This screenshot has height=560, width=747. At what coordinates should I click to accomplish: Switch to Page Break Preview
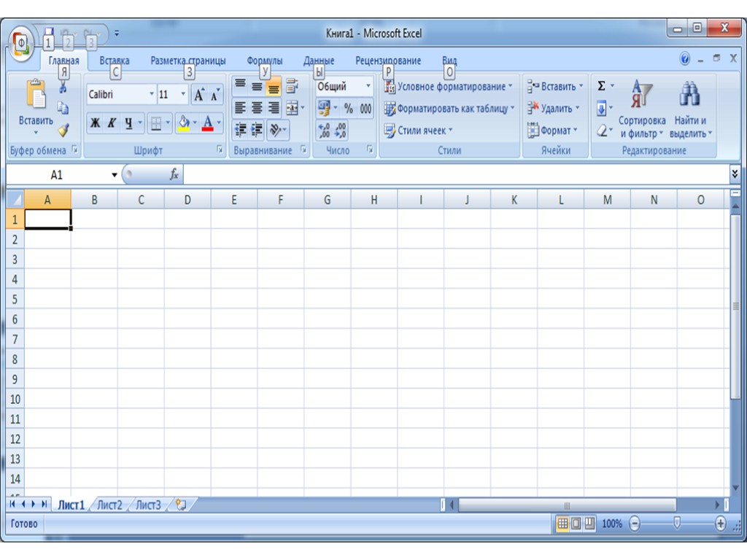589,524
